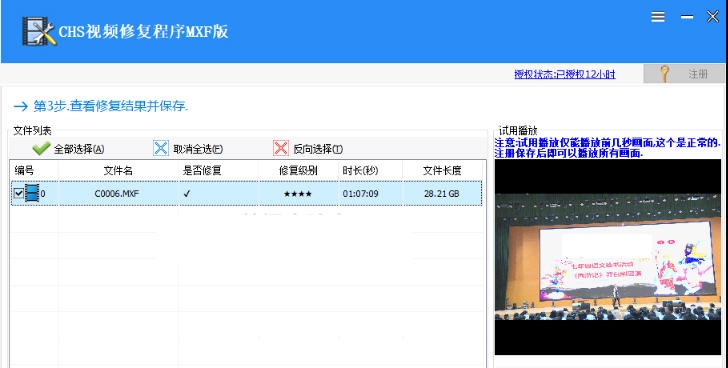Click the 01:07:09 duration cell
Viewport: 728px width, 368px height.
pyautogui.click(x=360, y=194)
